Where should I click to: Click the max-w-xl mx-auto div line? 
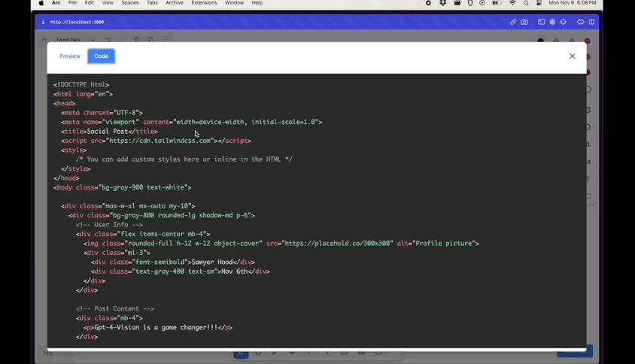pos(128,206)
